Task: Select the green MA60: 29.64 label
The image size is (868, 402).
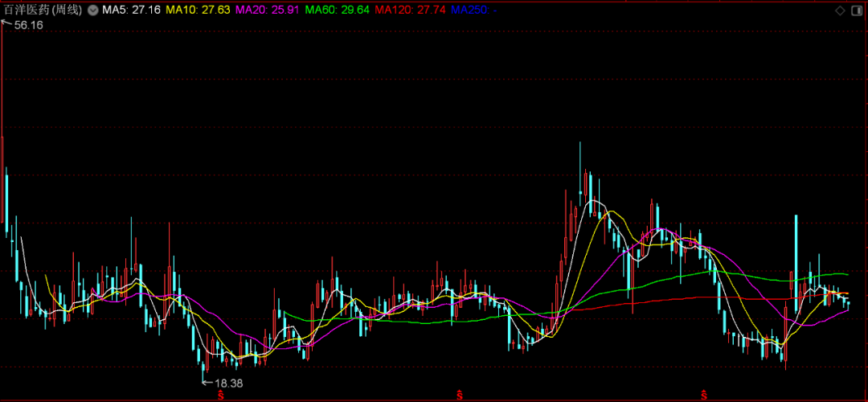Action: tap(337, 10)
